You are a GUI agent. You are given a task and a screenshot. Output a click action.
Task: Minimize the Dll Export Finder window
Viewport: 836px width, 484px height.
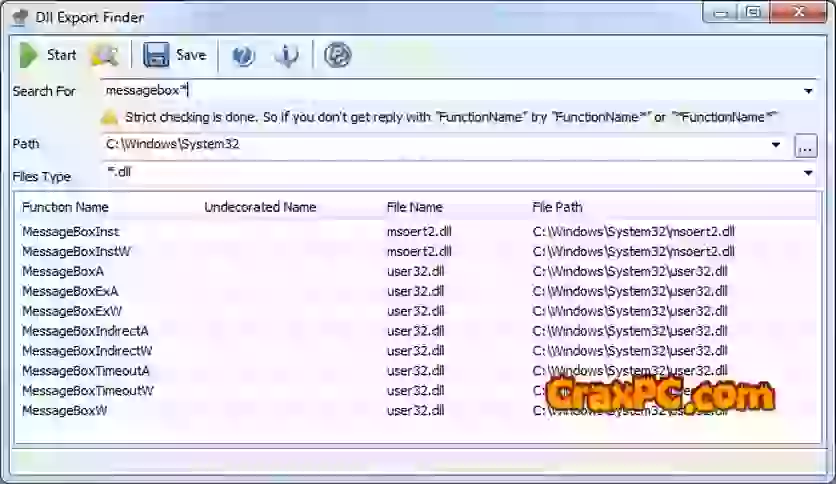720,13
